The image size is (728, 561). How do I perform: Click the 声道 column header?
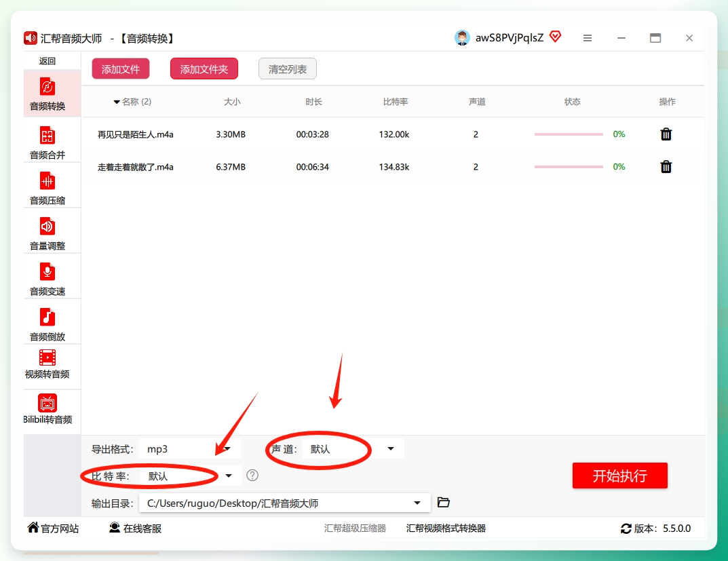(477, 102)
